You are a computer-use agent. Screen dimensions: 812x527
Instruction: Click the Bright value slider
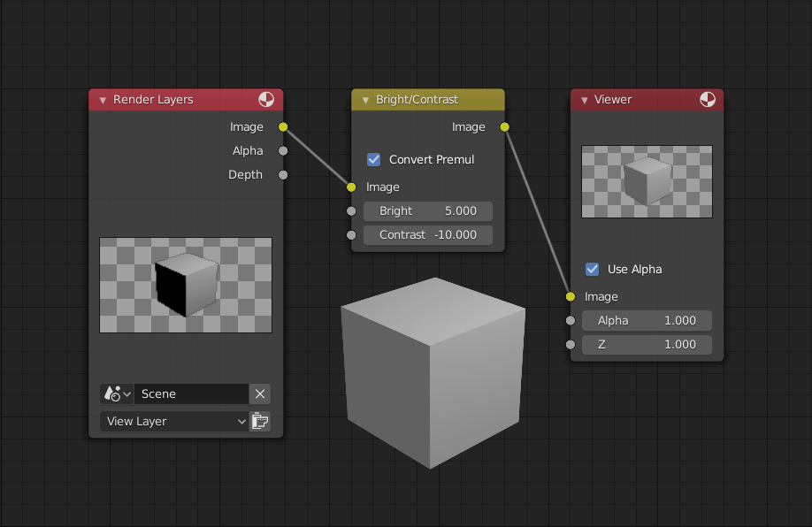pos(427,210)
